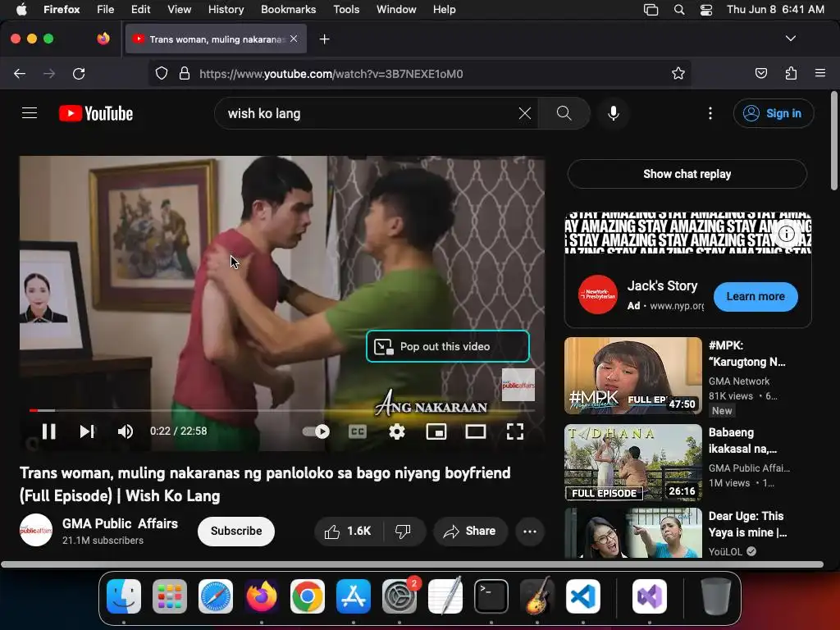Click the Sign in button
840x630 pixels.
774,113
